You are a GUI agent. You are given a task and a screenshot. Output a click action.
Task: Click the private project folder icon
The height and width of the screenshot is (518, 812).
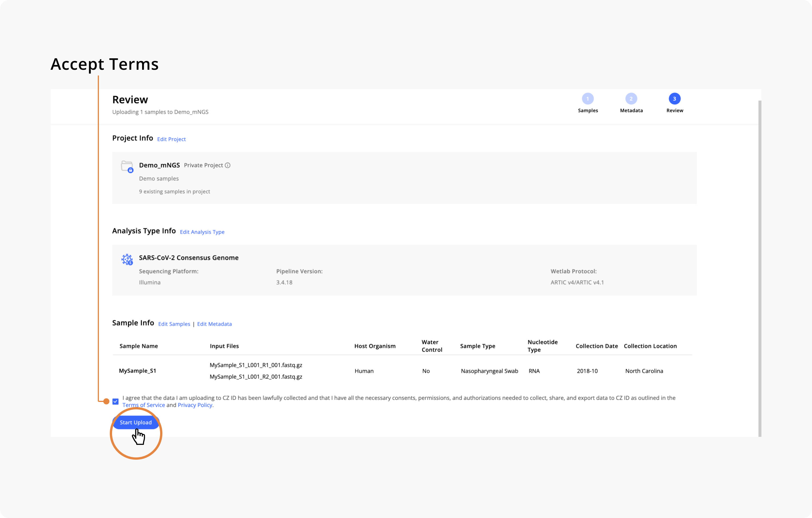point(127,167)
